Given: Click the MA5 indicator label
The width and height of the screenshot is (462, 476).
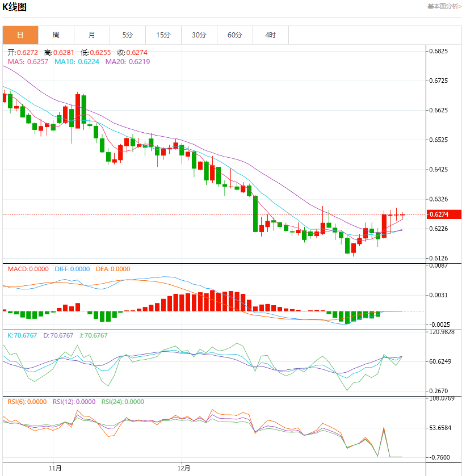Looking at the screenshot, I should 28,62.
